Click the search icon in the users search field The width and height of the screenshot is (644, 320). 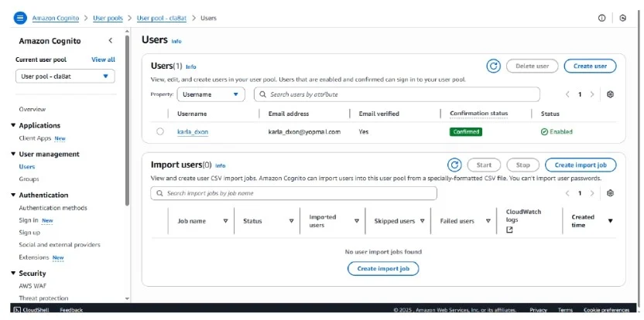coord(263,94)
